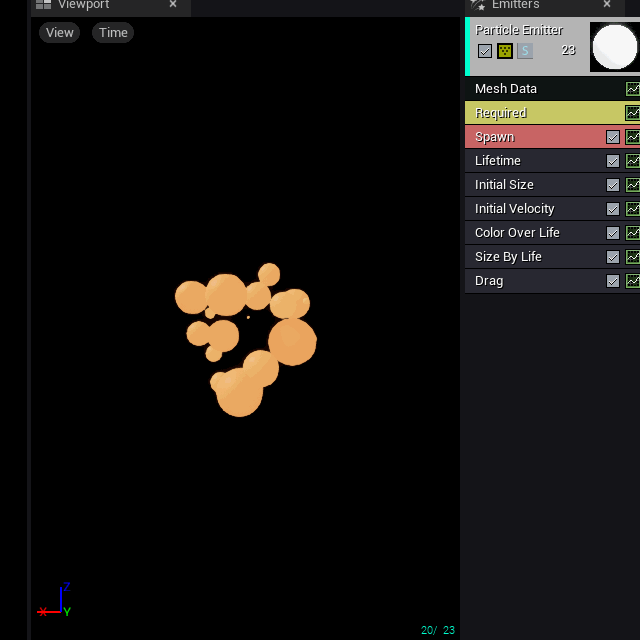Open Color Over Life curve graph icon
The image size is (640, 640).
tap(633, 233)
